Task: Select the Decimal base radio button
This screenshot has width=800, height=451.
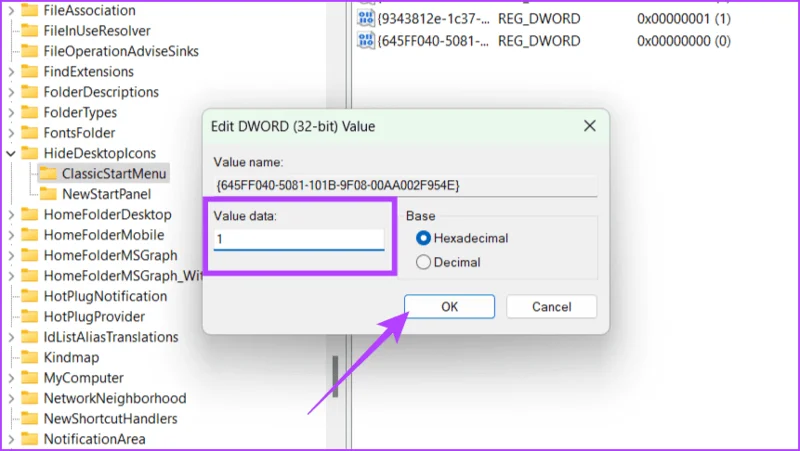Action: (423, 262)
